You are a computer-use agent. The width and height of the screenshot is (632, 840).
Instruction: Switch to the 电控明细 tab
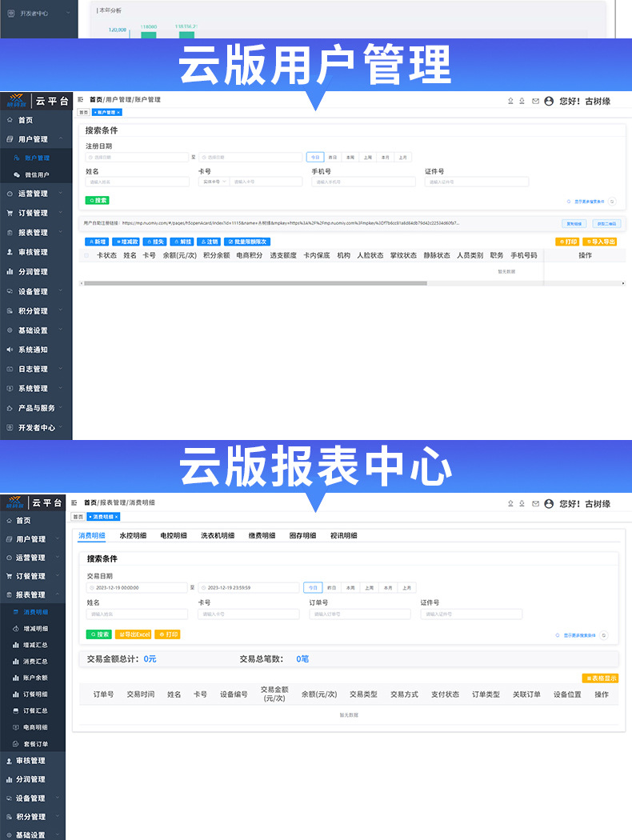[174, 535]
